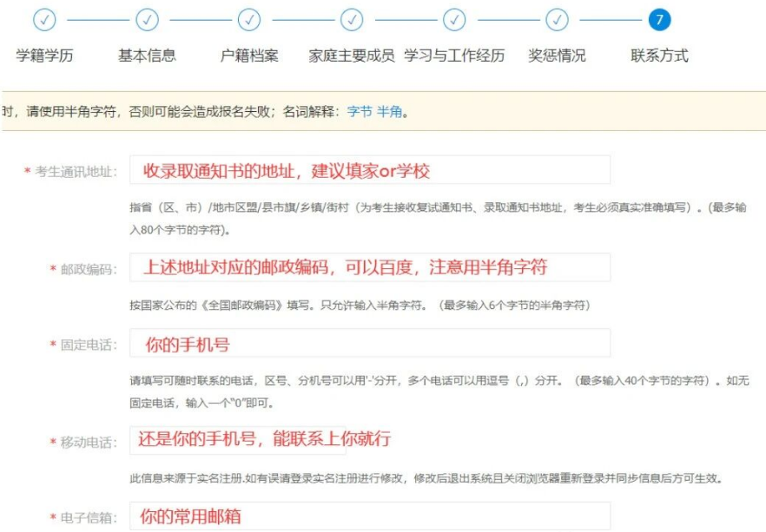Click the 联系方式 step label

[659, 56]
